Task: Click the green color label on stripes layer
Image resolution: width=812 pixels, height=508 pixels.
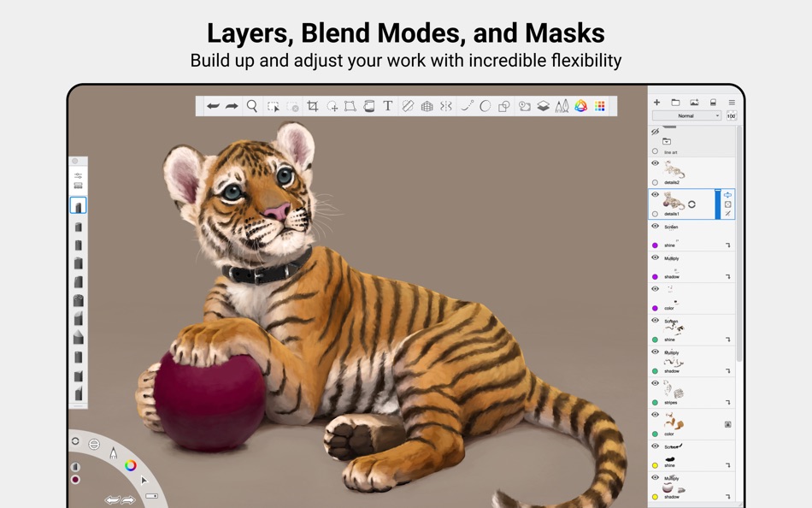Action: click(x=655, y=402)
